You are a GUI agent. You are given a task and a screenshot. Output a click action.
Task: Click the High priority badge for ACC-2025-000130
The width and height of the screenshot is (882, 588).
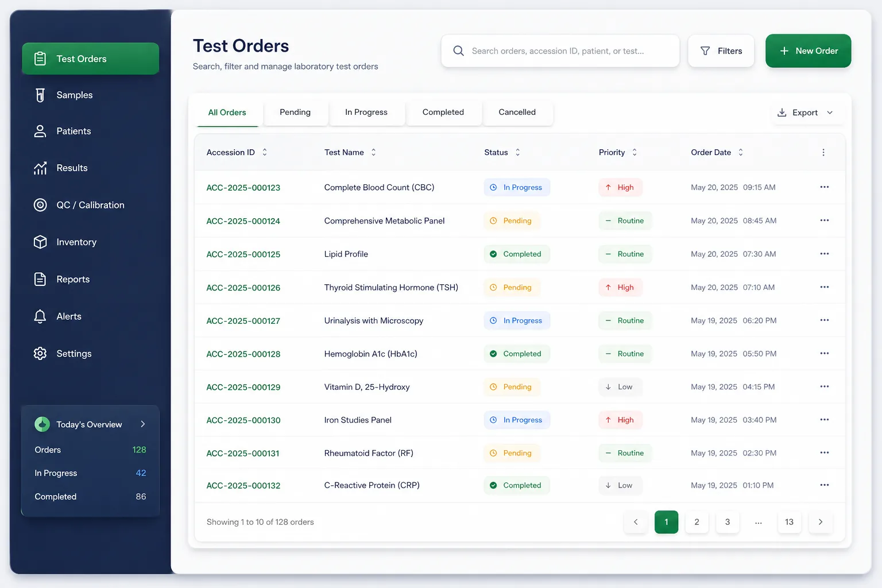point(620,420)
